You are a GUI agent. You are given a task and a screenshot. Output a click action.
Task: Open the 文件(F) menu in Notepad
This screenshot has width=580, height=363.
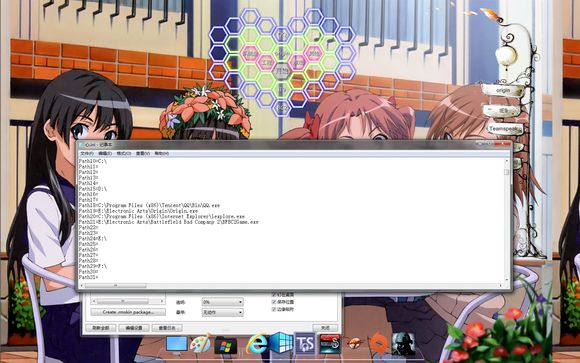87,153
